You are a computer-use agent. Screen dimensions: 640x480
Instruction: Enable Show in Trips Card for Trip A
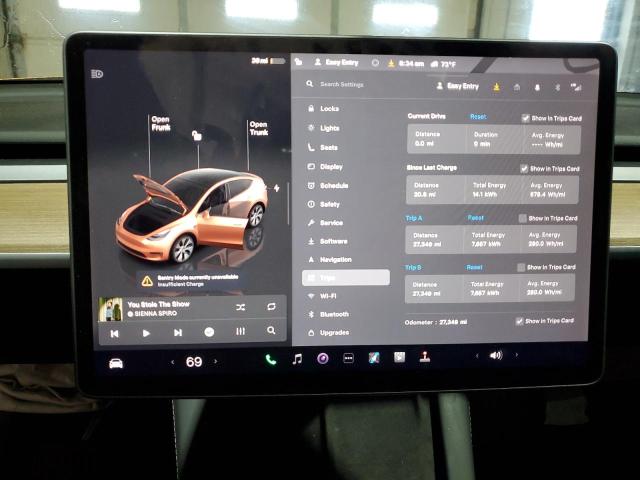pos(522,218)
